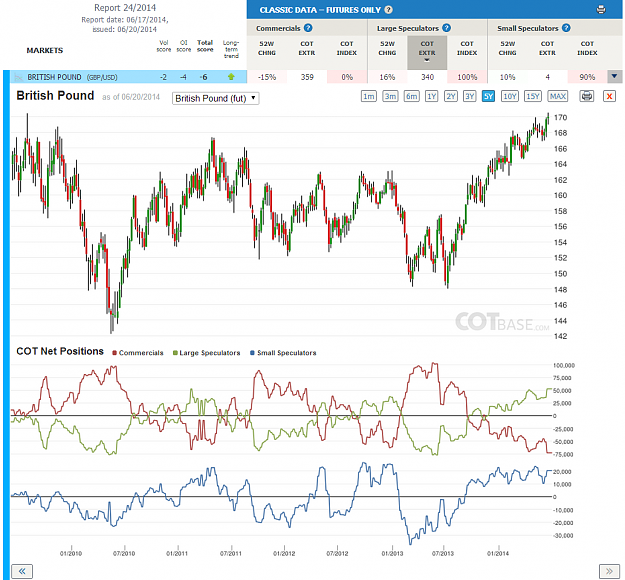
Task: Click the small chart icon beside BRITISH POUND
Action: pyautogui.click(x=18, y=77)
